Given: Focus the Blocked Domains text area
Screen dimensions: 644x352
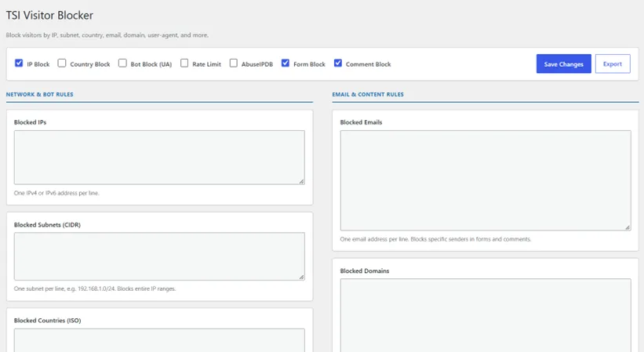Looking at the screenshot, I should pos(486,315).
